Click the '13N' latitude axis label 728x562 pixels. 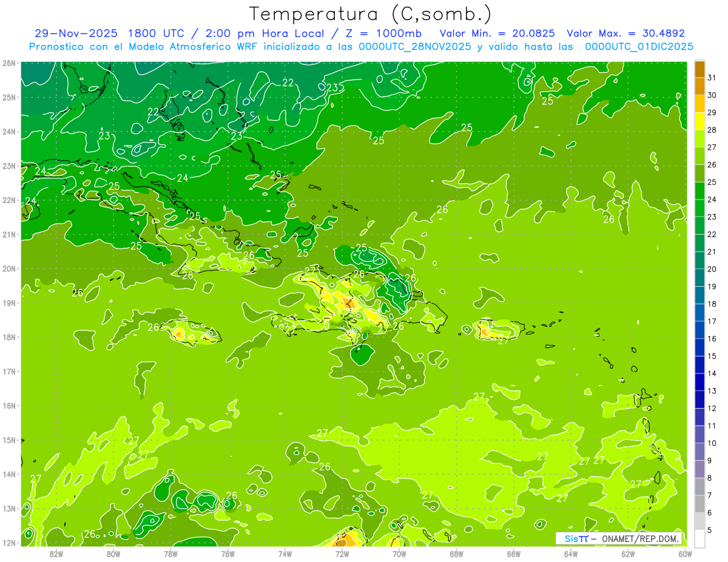click(x=9, y=508)
